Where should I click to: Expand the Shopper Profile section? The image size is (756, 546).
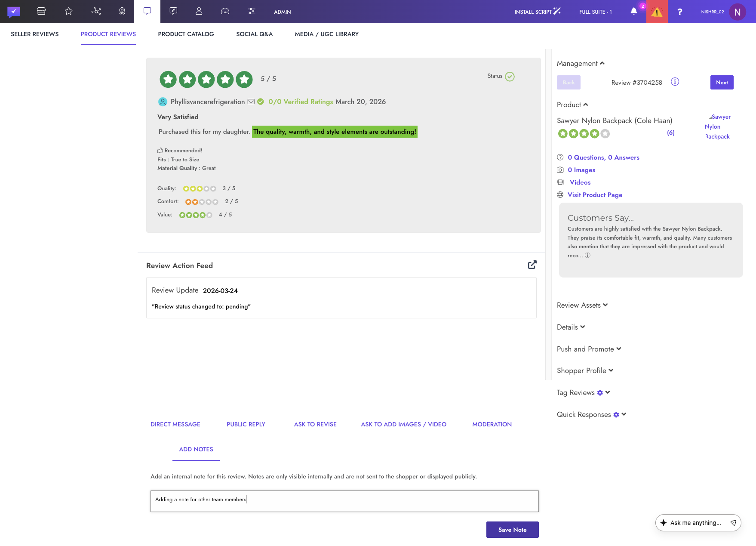[585, 370]
